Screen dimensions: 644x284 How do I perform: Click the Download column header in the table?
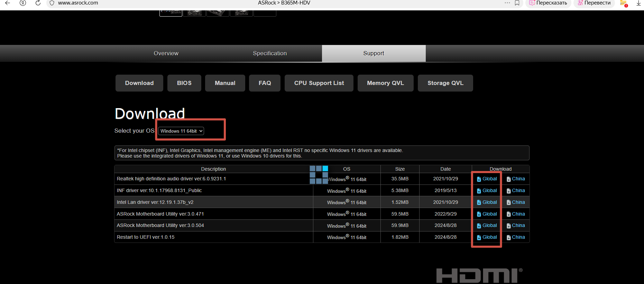tap(500, 169)
